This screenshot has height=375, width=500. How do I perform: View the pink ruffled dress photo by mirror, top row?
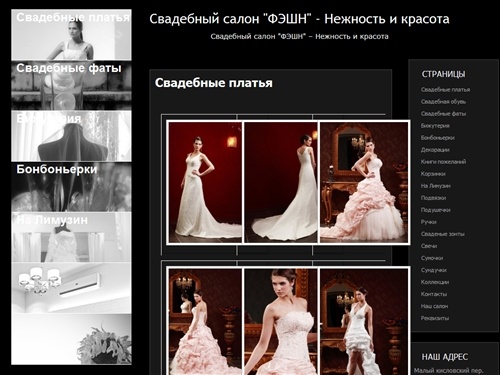364,182
